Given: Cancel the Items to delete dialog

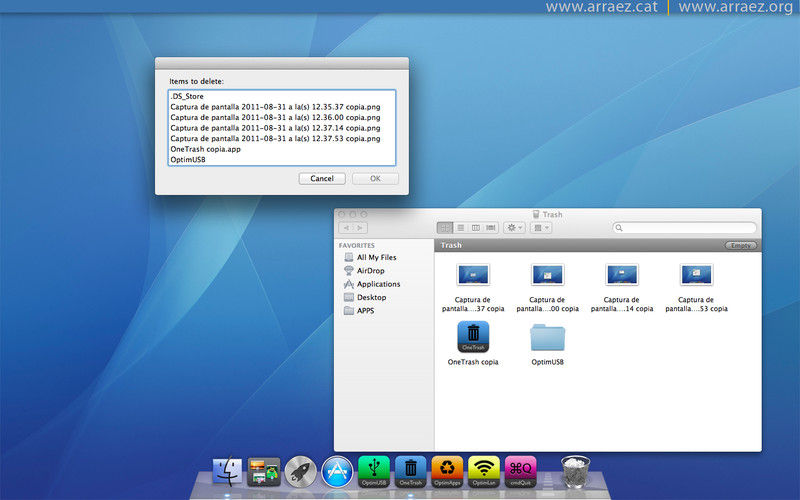Looking at the screenshot, I should tap(322, 179).
